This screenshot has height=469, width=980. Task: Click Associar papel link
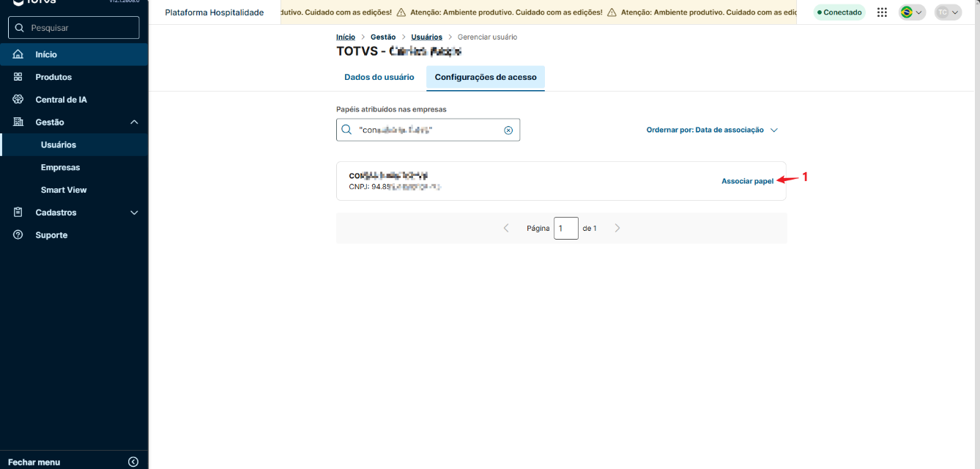747,181
